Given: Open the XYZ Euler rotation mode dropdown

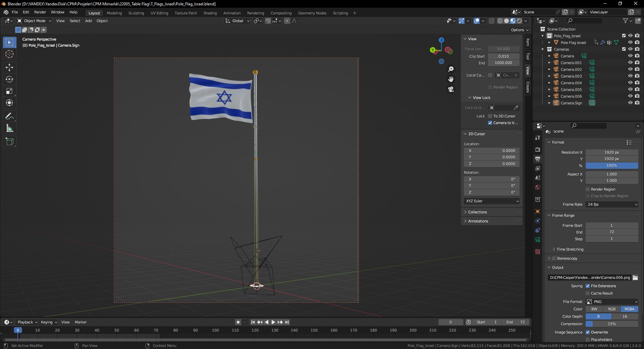Looking at the screenshot, I should [x=492, y=201].
